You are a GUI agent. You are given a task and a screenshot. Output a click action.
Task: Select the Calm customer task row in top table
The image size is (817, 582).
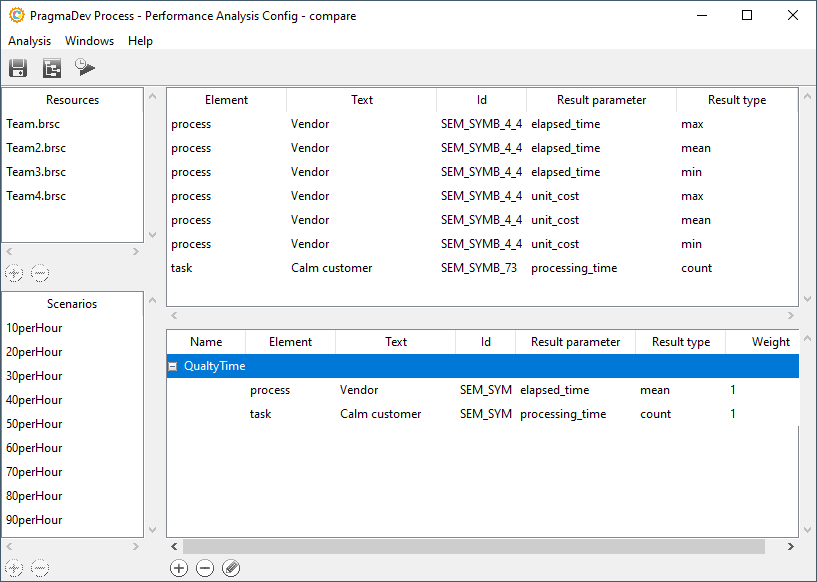click(x=331, y=268)
